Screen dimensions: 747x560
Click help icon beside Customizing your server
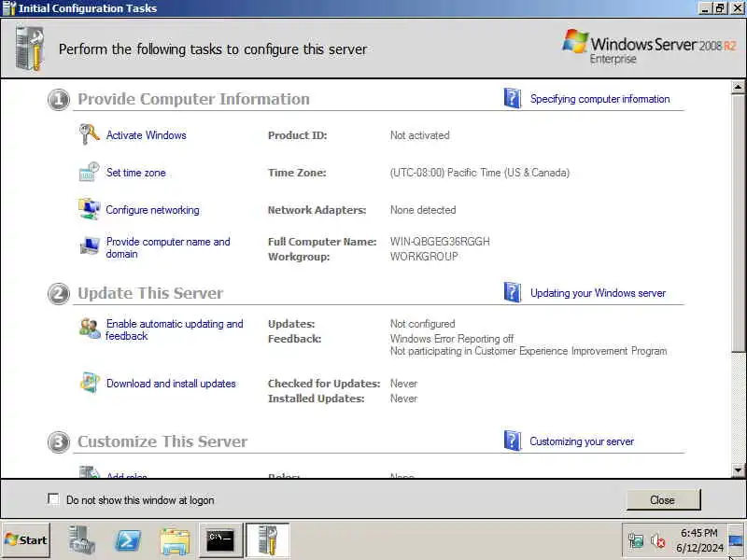point(512,441)
